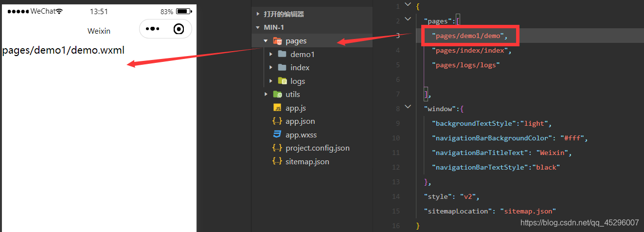Click the 13:51 time in status bar
Image resolution: width=644 pixels, height=232 pixels.
pyautogui.click(x=99, y=11)
